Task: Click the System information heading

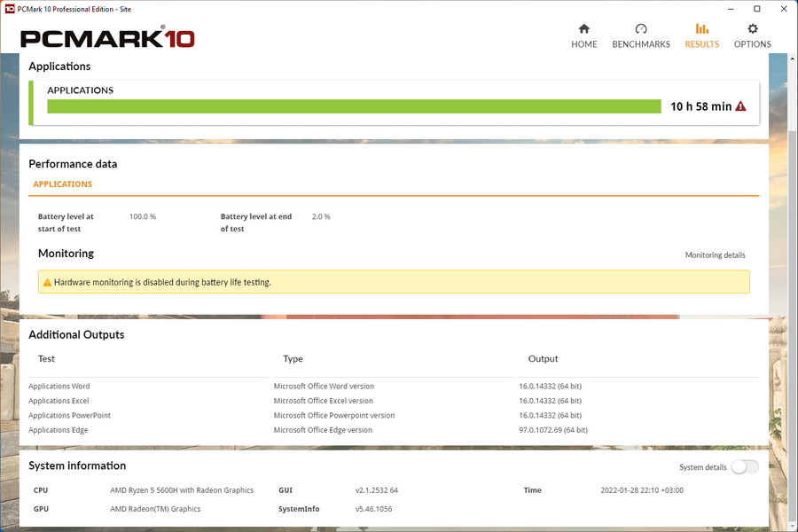Action: coord(77,465)
